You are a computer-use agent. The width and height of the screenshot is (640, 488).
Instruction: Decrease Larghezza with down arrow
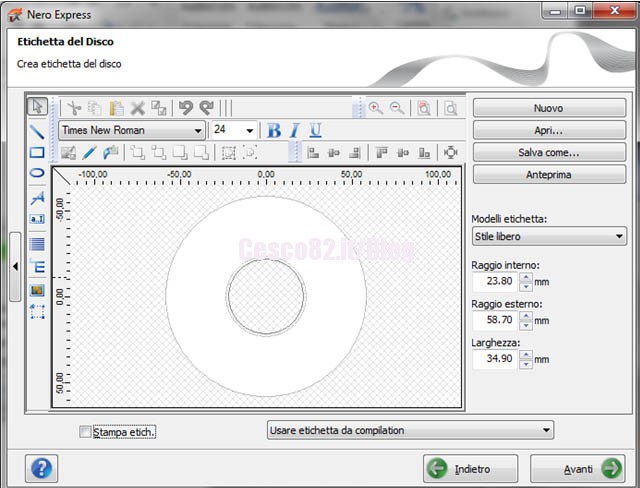coord(526,364)
